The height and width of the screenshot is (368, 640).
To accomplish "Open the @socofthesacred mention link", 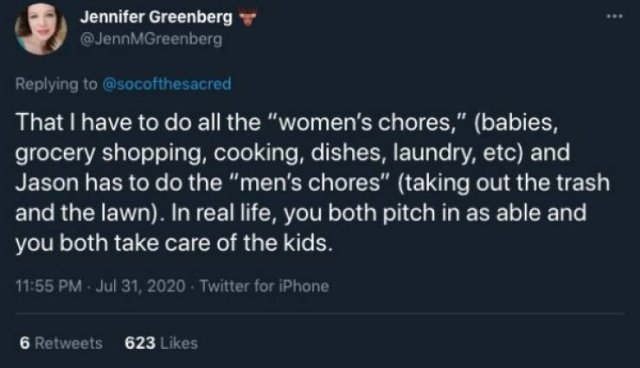I will [x=167, y=84].
